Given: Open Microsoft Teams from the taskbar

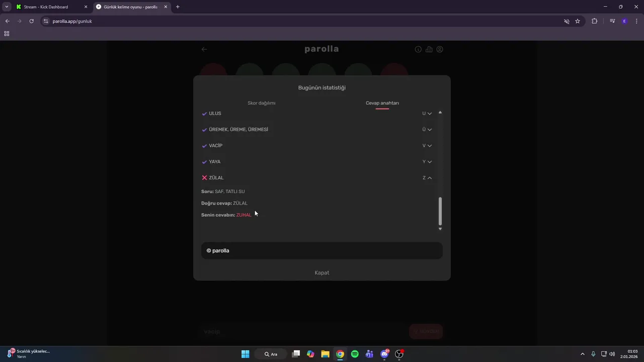Looking at the screenshot, I should pyautogui.click(x=369, y=354).
